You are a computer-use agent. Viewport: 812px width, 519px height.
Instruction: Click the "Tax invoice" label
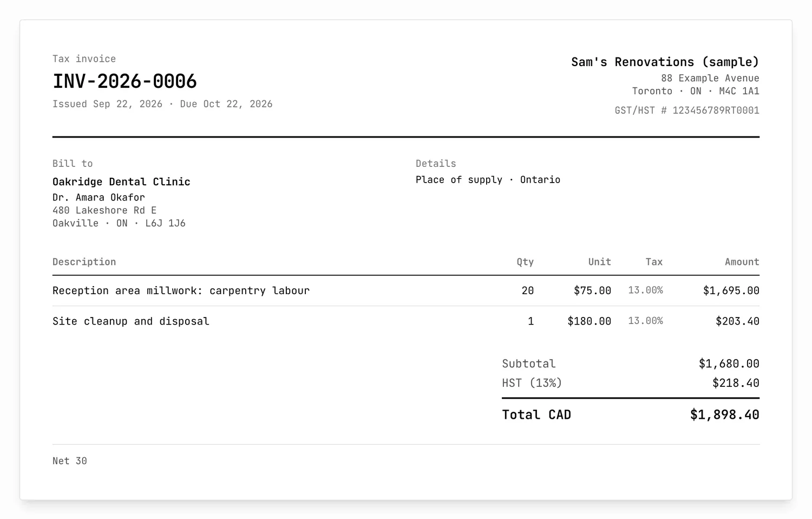84,59
